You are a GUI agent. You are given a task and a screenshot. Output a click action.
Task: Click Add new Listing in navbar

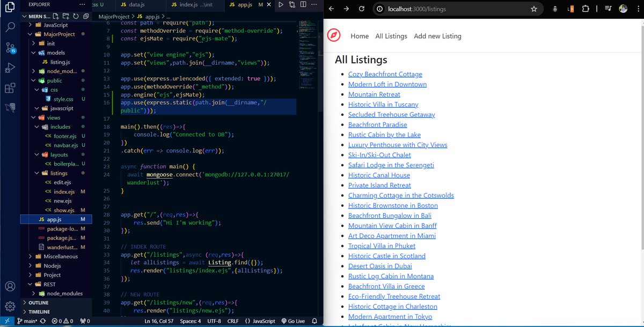(437, 36)
